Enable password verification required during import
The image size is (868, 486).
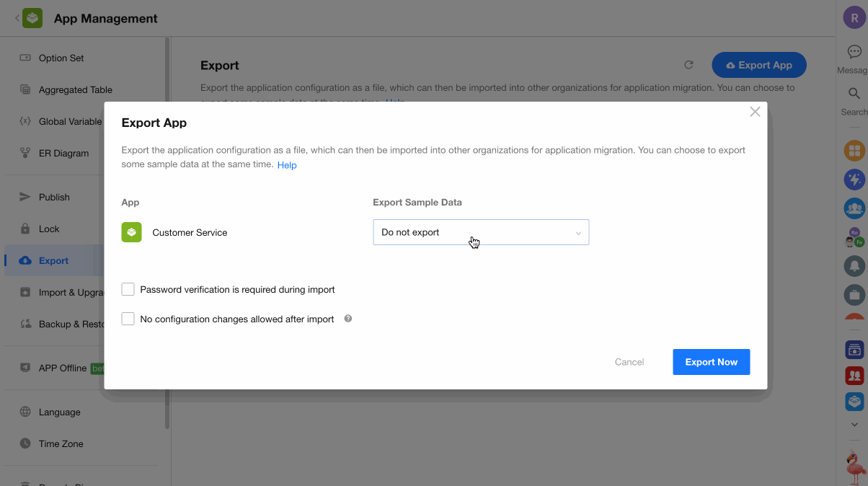[128, 289]
